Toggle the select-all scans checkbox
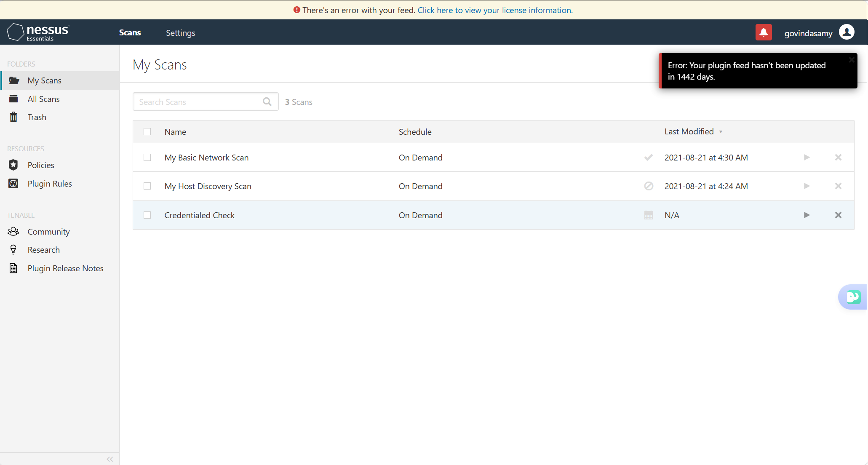Image resolution: width=868 pixels, height=465 pixels. tap(147, 132)
